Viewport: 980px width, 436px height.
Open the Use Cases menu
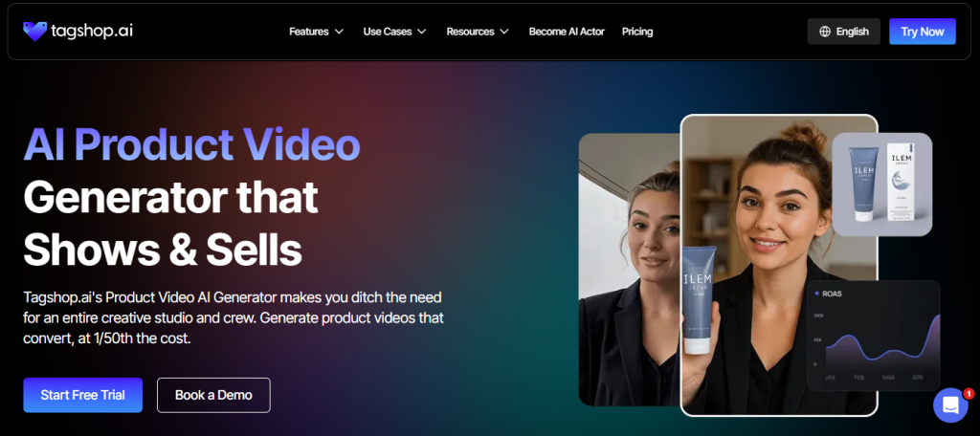395,32
